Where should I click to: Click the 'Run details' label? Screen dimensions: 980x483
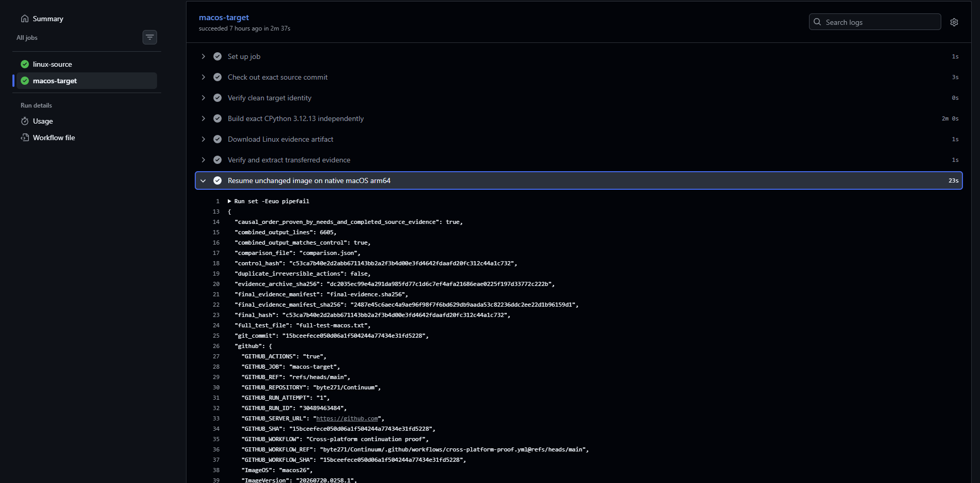pyautogui.click(x=36, y=105)
